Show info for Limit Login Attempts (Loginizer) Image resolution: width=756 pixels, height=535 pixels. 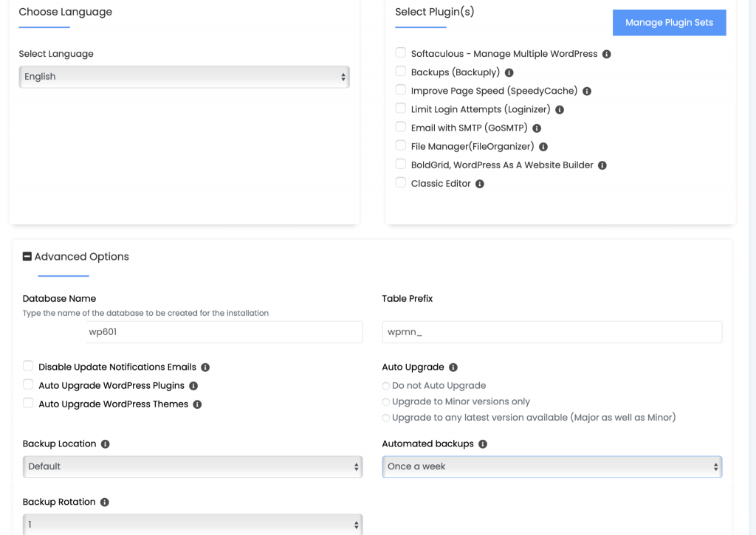[560, 109]
